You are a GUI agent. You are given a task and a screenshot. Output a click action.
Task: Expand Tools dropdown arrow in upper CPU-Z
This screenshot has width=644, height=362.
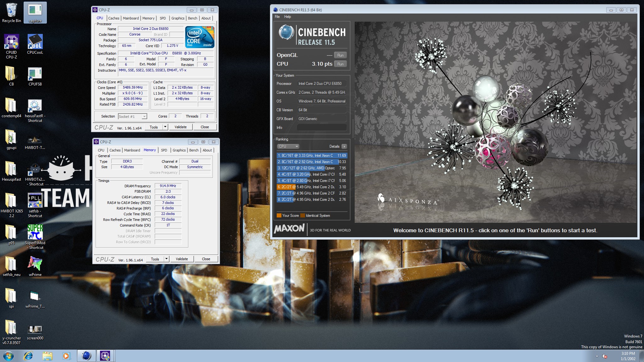pyautogui.click(x=165, y=127)
